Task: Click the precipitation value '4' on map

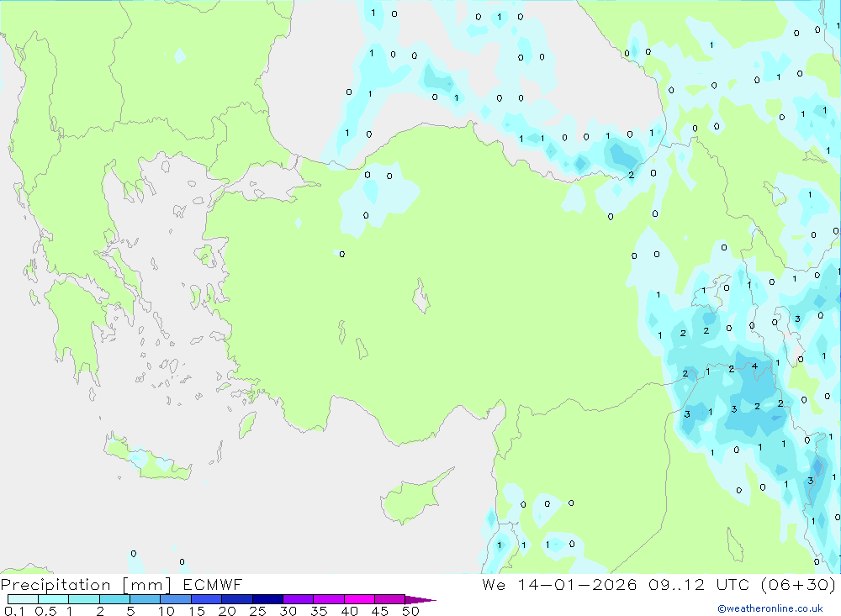Action: pyautogui.click(x=754, y=366)
